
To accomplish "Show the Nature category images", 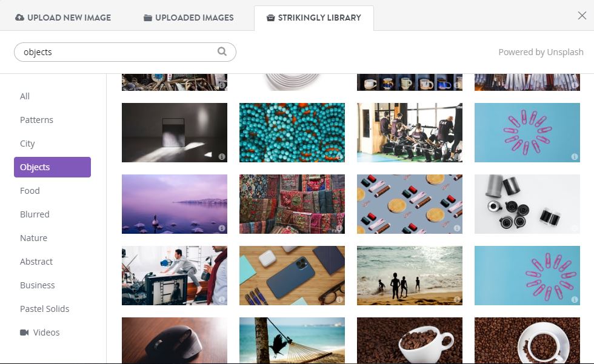I will [33, 238].
